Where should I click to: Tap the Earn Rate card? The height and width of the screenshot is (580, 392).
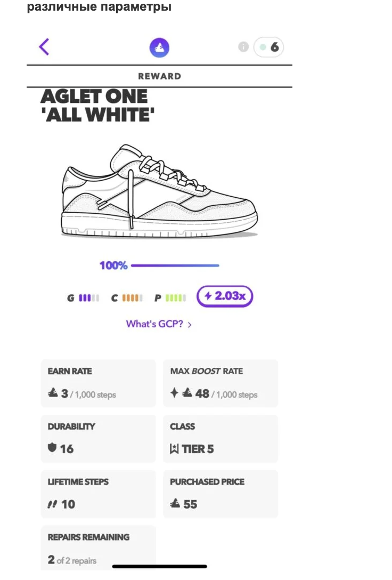click(x=99, y=383)
